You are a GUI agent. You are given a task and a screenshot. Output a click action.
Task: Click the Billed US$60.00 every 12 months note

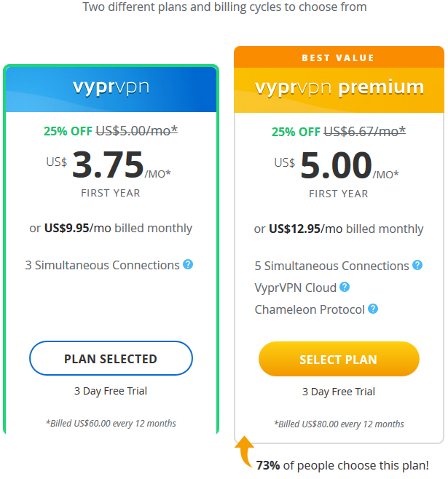pos(111,424)
